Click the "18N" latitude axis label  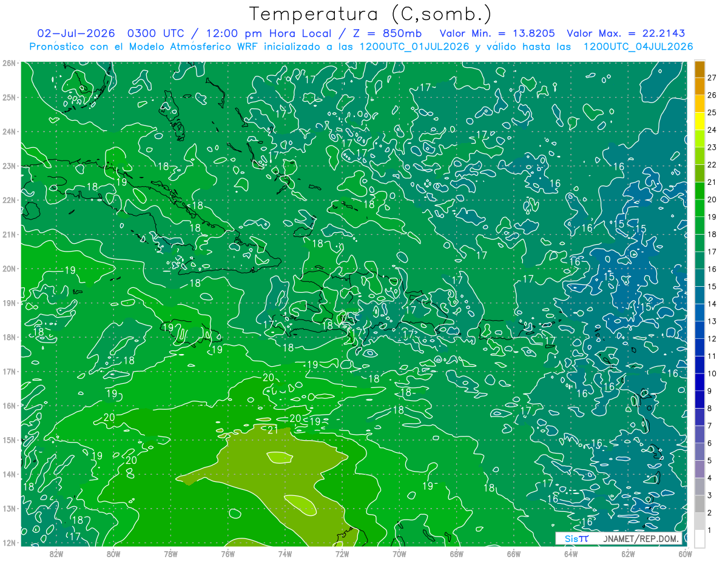[x=9, y=337]
